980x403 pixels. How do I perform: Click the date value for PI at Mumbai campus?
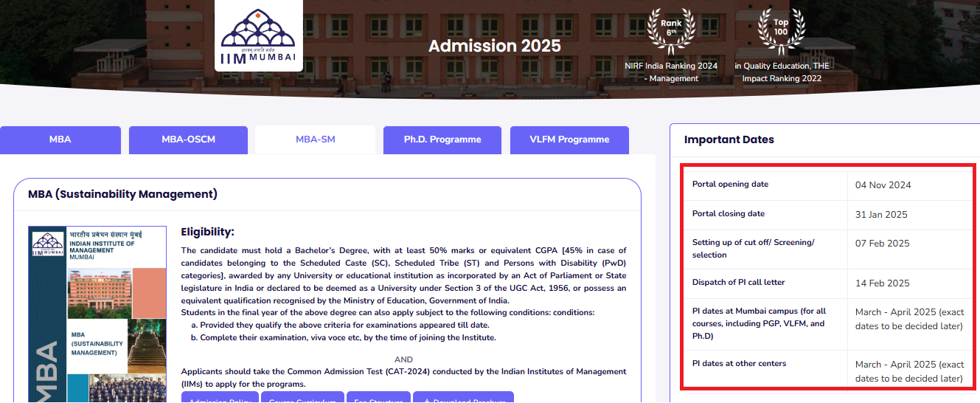910,319
